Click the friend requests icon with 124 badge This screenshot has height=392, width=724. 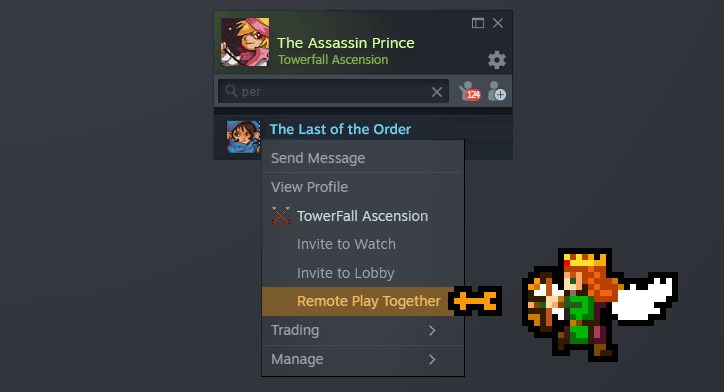(x=470, y=91)
